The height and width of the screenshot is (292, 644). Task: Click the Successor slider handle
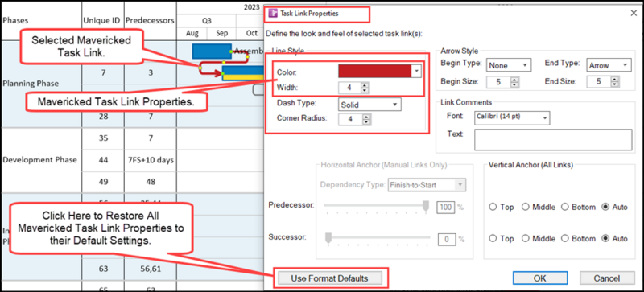328,238
